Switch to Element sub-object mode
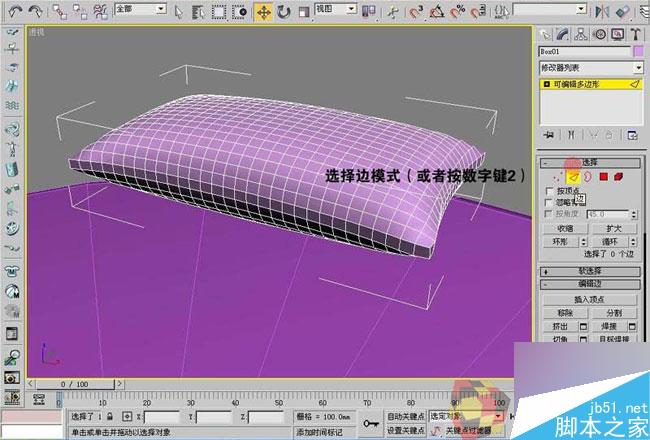This screenshot has height=440, width=650. click(618, 177)
